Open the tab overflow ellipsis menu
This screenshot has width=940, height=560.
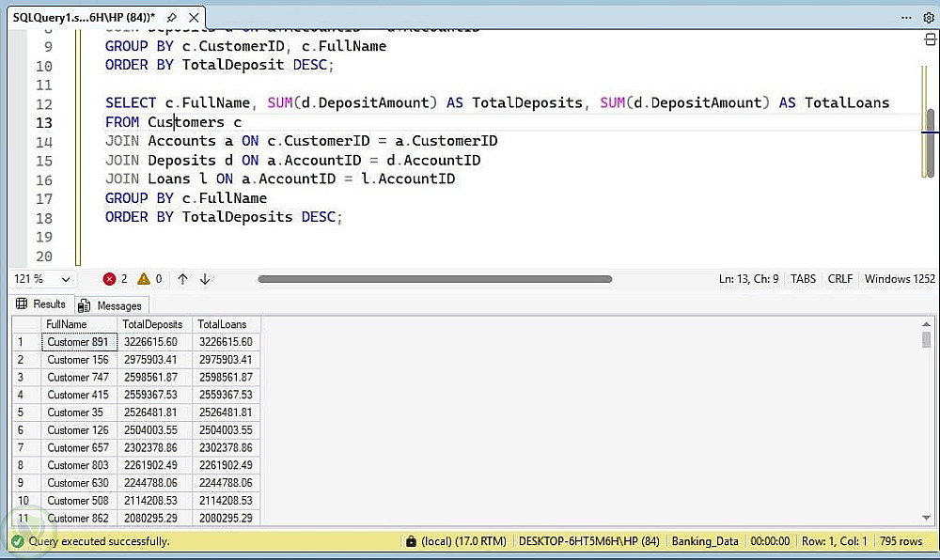point(906,17)
